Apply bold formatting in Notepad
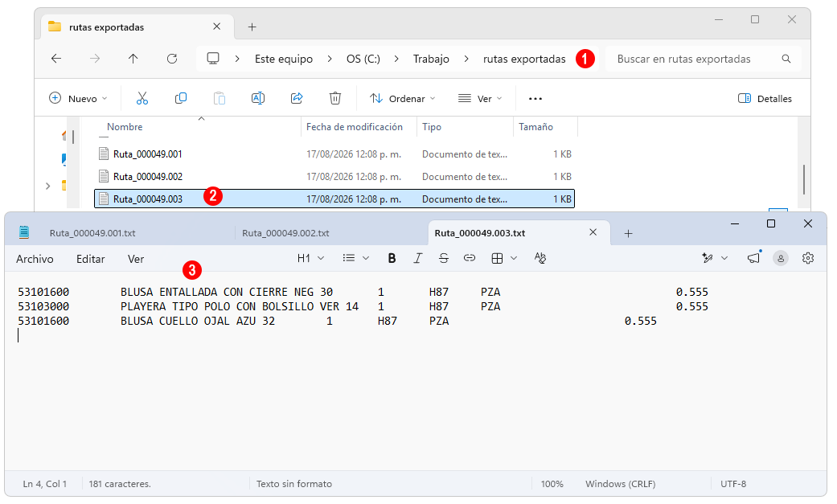 pos(392,258)
